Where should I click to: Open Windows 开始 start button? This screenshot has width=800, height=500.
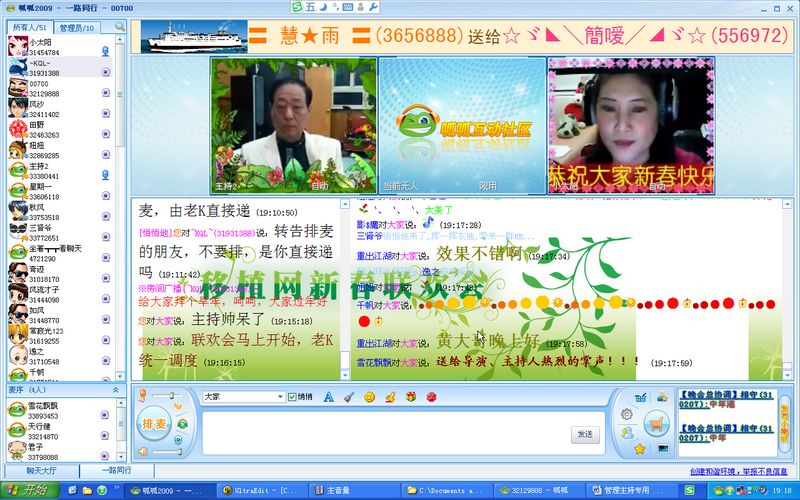30,490
